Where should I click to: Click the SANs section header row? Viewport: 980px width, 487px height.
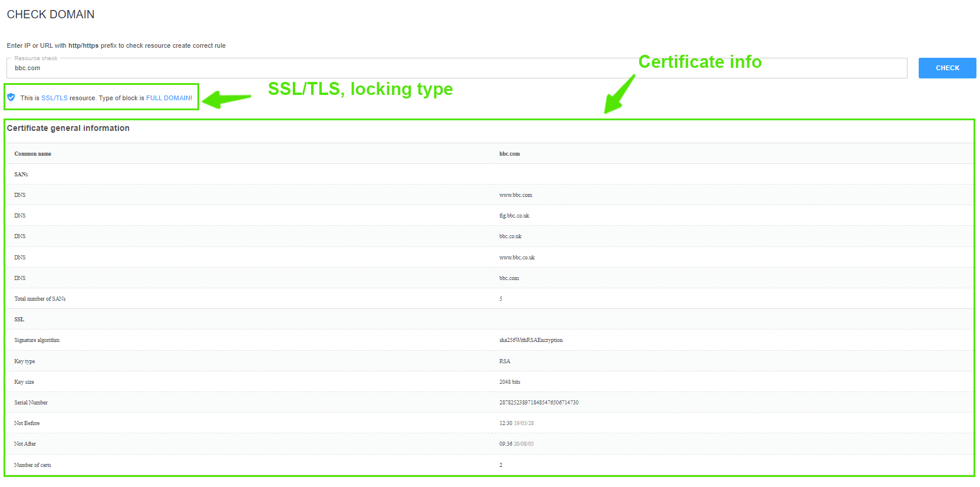tap(21, 175)
